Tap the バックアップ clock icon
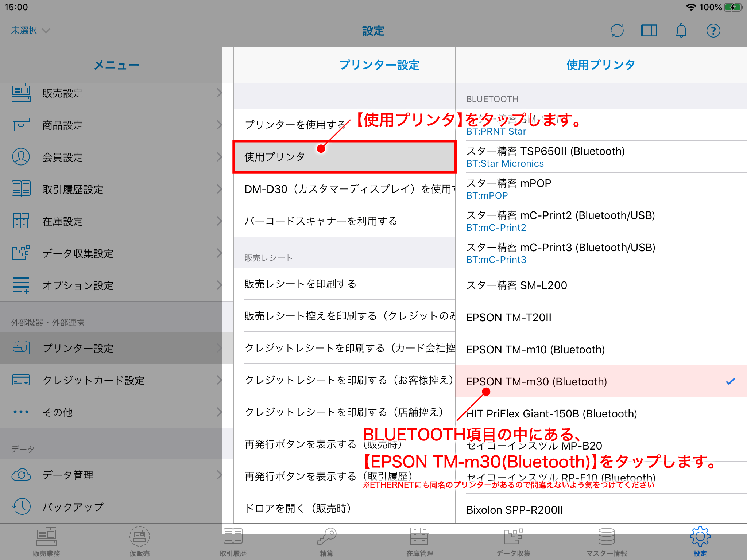The width and height of the screenshot is (747, 560). coord(21,507)
